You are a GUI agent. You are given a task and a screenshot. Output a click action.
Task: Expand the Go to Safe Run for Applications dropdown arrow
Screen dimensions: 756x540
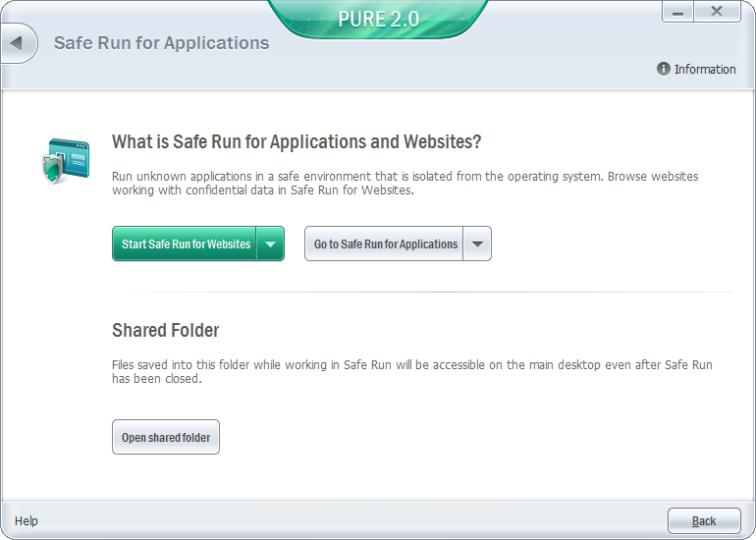[x=477, y=243]
